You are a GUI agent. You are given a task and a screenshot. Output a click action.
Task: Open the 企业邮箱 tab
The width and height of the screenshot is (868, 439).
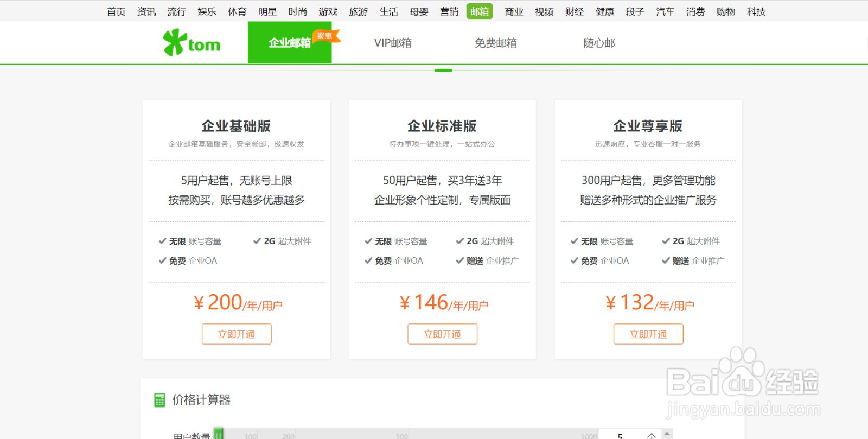[290, 42]
